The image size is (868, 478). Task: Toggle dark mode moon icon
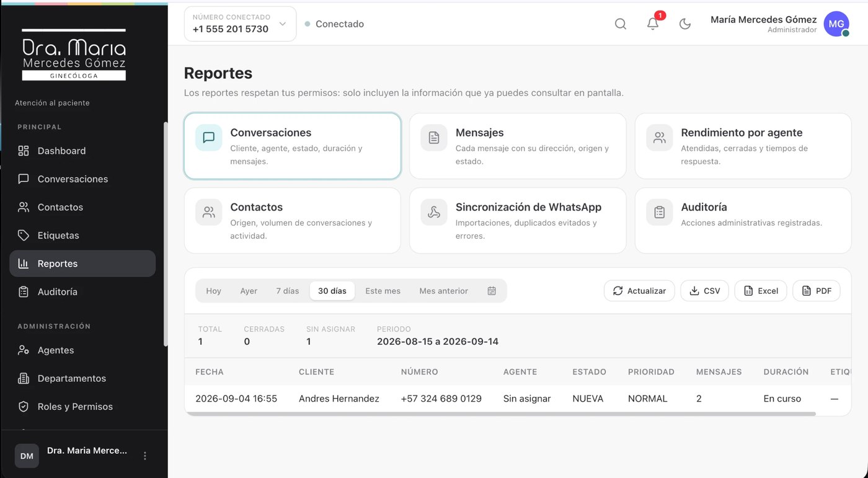click(685, 24)
